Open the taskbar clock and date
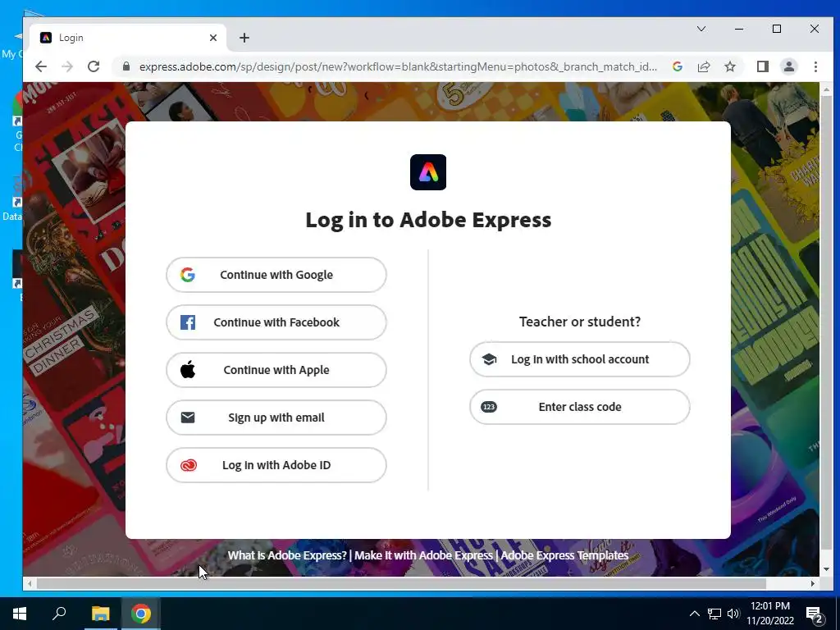The image size is (840, 630). pyautogui.click(x=770, y=614)
